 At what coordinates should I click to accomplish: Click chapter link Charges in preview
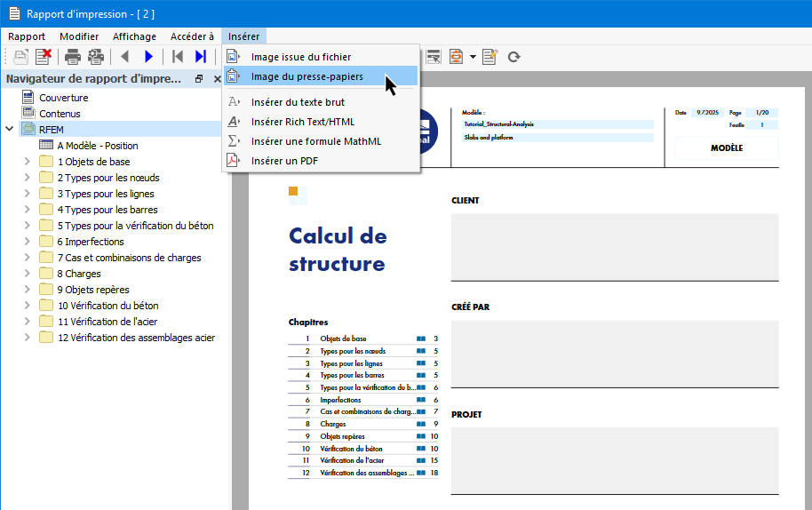[332, 424]
